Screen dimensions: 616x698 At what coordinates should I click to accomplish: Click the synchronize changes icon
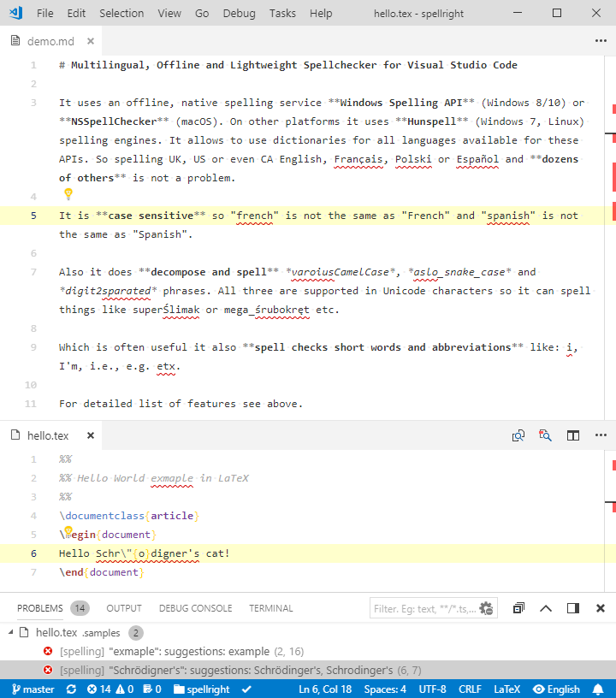[71, 689]
